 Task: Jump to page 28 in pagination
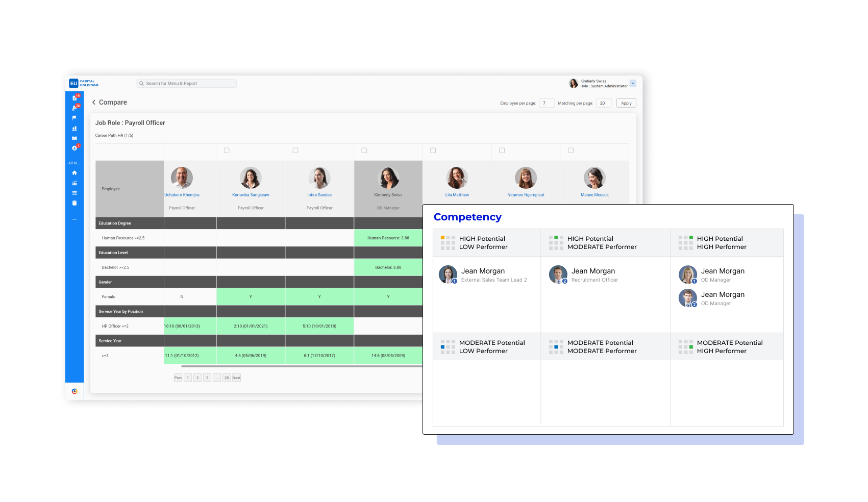(227, 378)
